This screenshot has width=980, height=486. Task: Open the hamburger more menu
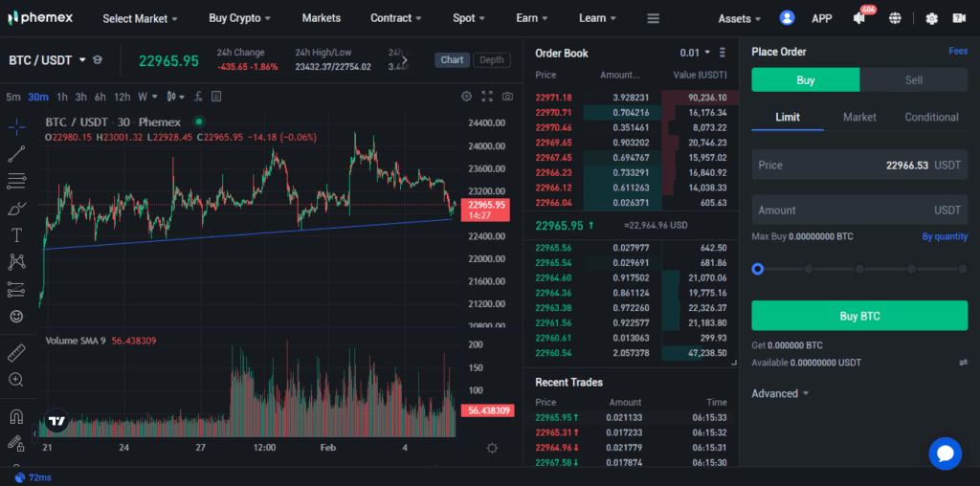point(653,18)
